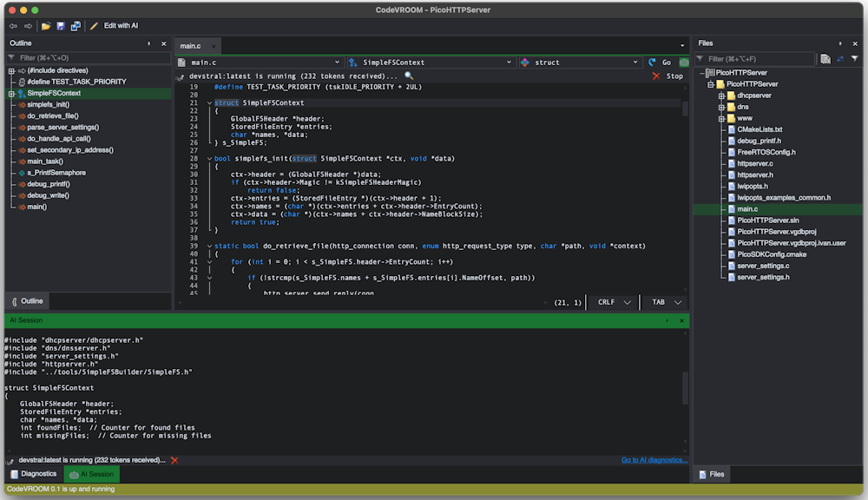The height and width of the screenshot is (500, 868).
Task: Select debug_write() in the Outline
Action: pos(48,195)
